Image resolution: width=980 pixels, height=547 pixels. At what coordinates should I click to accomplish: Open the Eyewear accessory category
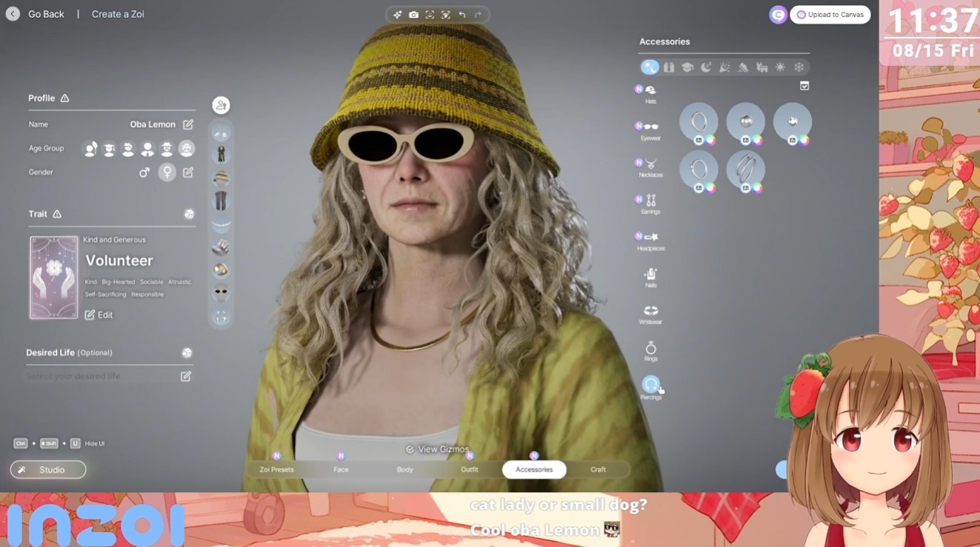(650, 130)
